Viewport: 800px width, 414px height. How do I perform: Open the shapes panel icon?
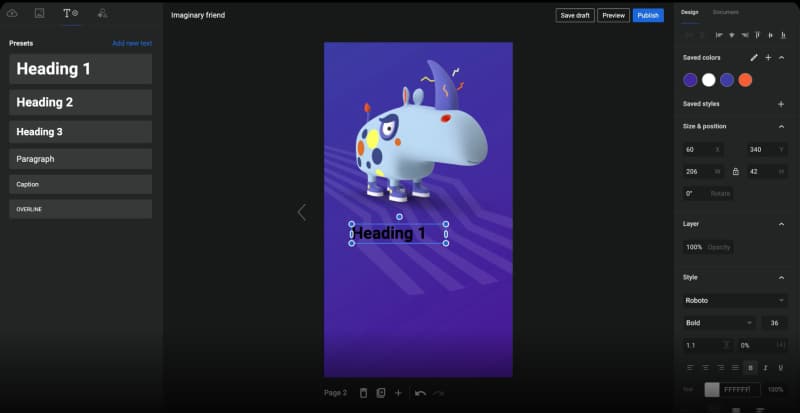coord(102,13)
